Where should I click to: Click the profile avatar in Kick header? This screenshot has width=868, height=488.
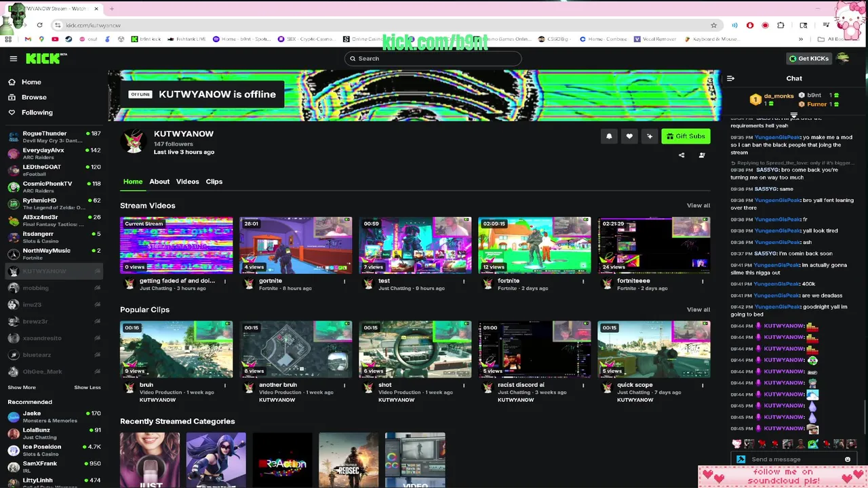pyautogui.click(x=843, y=58)
